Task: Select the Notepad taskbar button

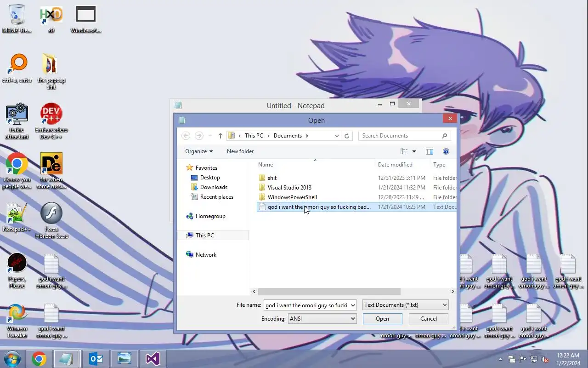Action: 67,359
